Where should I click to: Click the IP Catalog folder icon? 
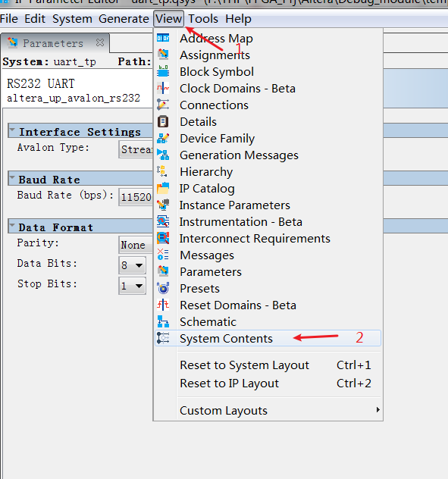[x=163, y=188]
